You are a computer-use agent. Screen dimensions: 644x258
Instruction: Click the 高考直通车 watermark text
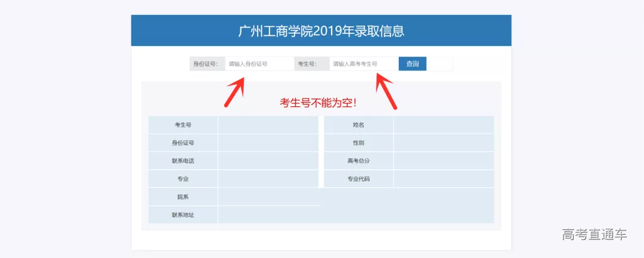pyautogui.click(x=594, y=235)
